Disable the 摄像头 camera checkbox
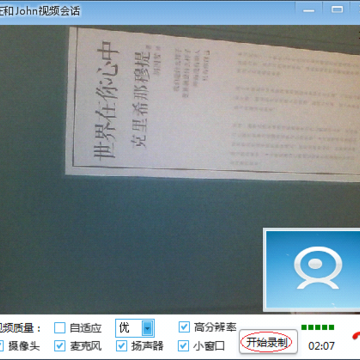360x360 pixels. click(1, 346)
